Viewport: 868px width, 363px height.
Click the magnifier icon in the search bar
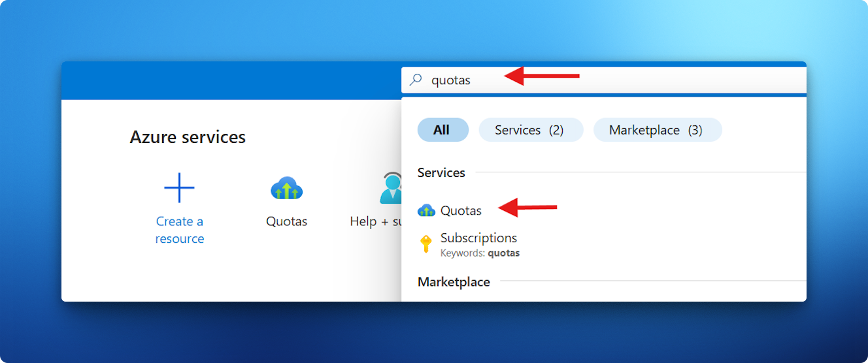415,80
